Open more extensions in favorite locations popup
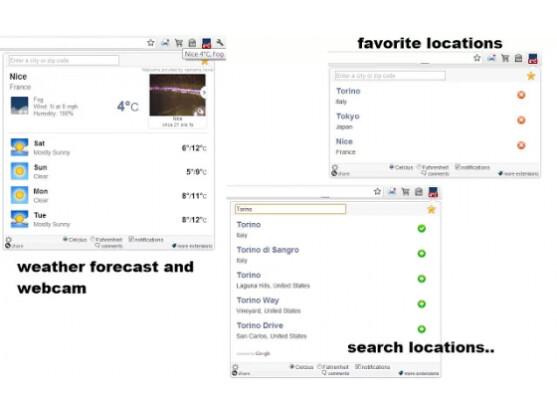Image resolution: width=557 pixels, height=418 pixels. 518,174
